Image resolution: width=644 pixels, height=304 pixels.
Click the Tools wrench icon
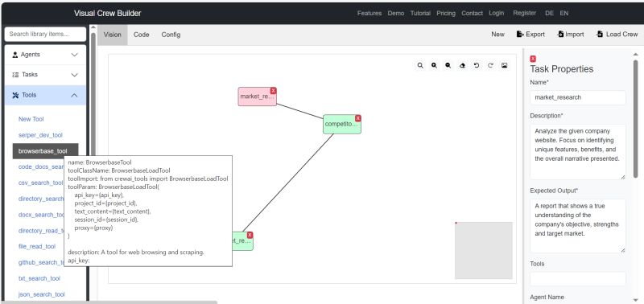(x=15, y=95)
